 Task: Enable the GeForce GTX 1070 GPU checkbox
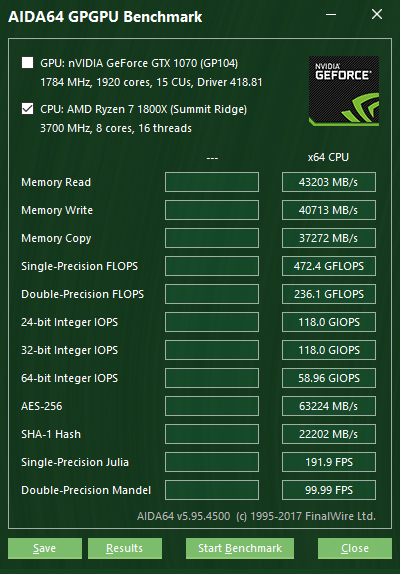pyautogui.click(x=27, y=63)
